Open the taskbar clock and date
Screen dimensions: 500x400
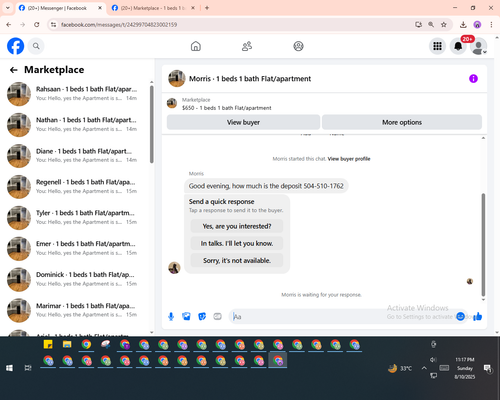(x=465, y=368)
